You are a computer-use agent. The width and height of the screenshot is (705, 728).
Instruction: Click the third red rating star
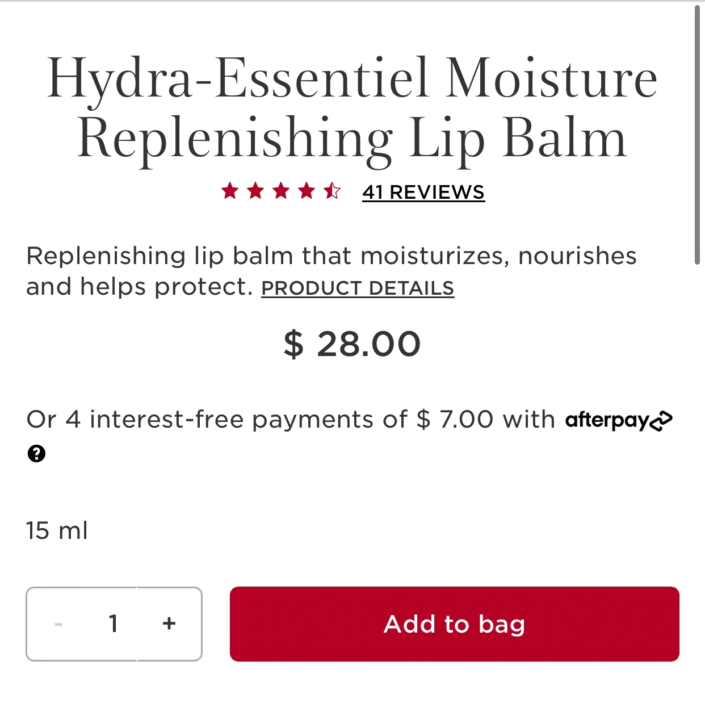coord(281,191)
